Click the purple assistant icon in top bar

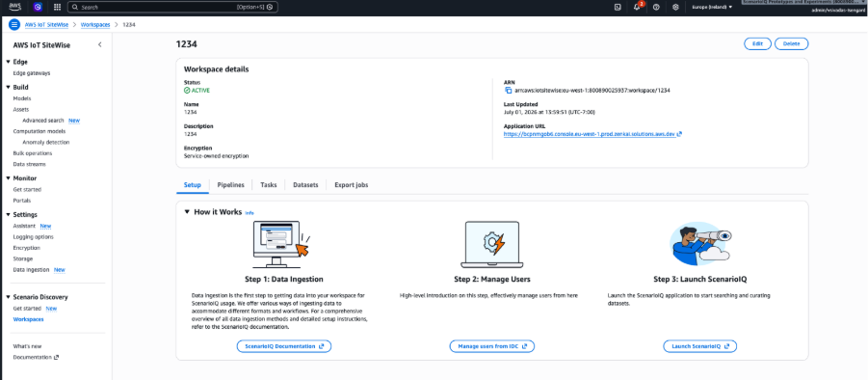tap(38, 7)
